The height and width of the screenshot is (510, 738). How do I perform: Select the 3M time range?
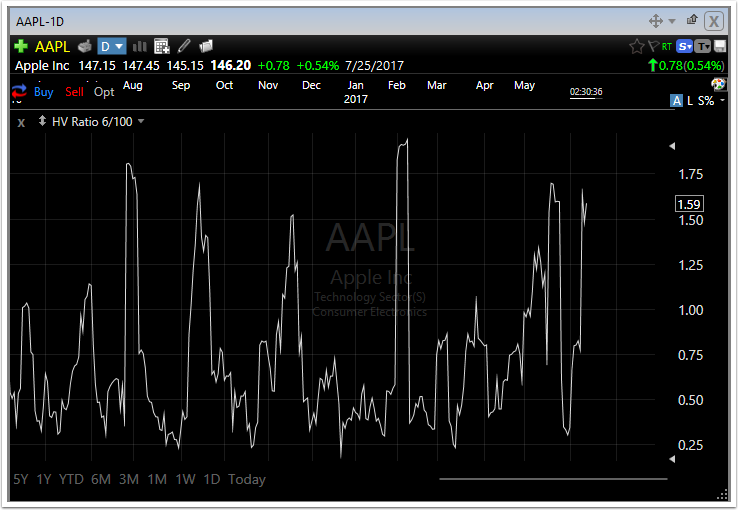[x=128, y=479]
